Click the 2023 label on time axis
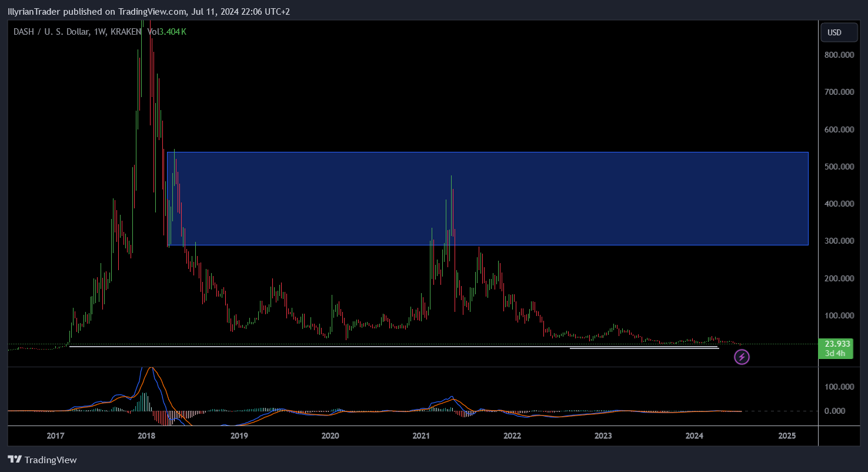Image resolution: width=868 pixels, height=472 pixels. [603, 436]
